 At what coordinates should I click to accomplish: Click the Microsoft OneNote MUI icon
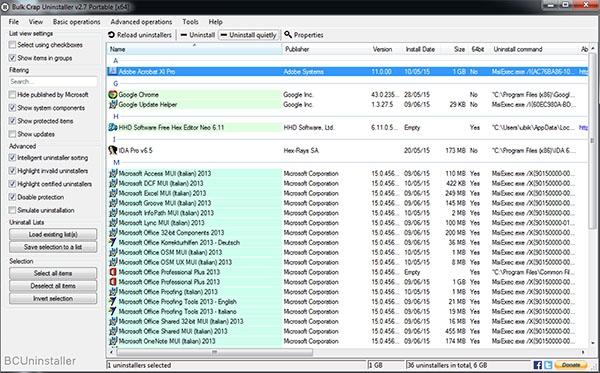click(112, 341)
